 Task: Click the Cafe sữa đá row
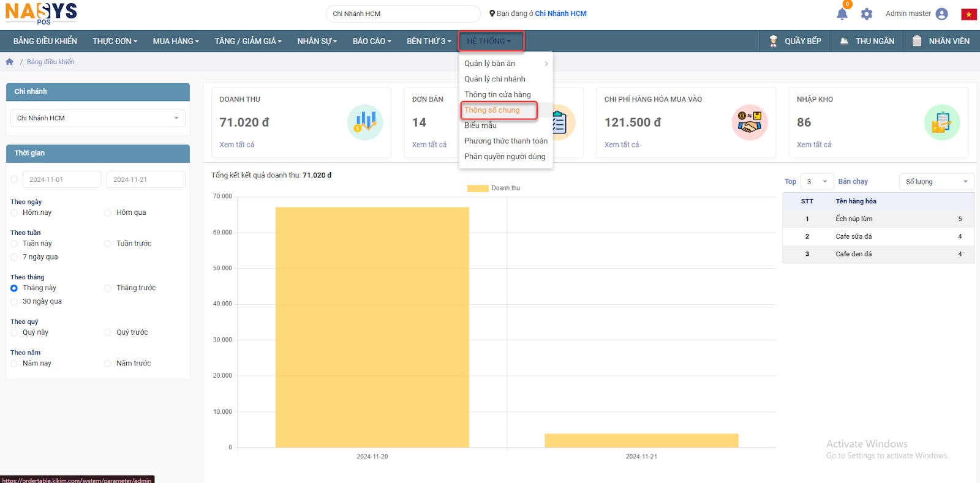pyautogui.click(x=878, y=236)
